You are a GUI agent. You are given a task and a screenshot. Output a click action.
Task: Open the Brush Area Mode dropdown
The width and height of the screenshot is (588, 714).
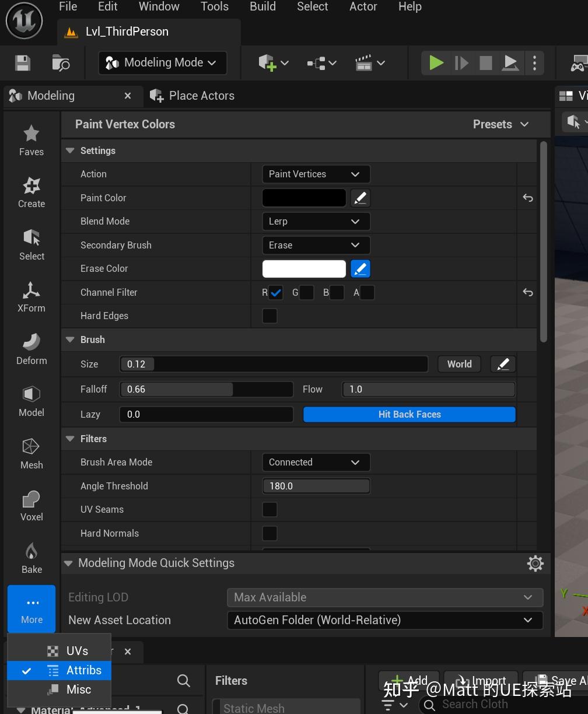pyautogui.click(x=316, y=463)
